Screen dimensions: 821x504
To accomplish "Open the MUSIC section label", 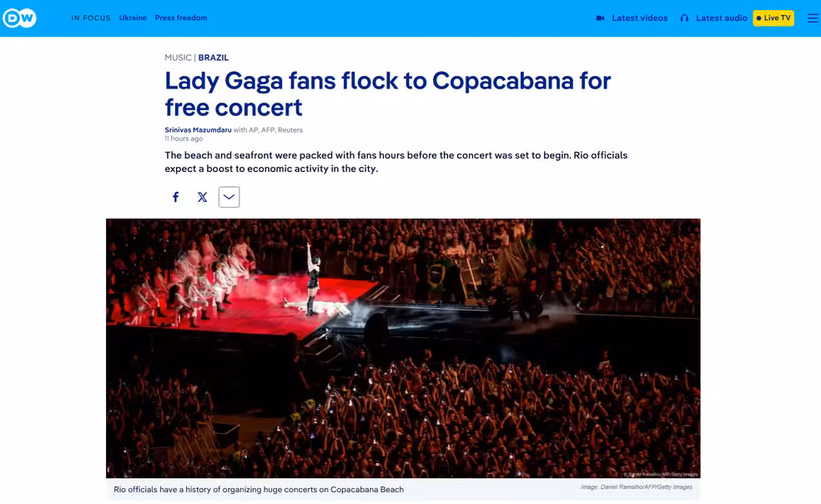I will [178, 58].
